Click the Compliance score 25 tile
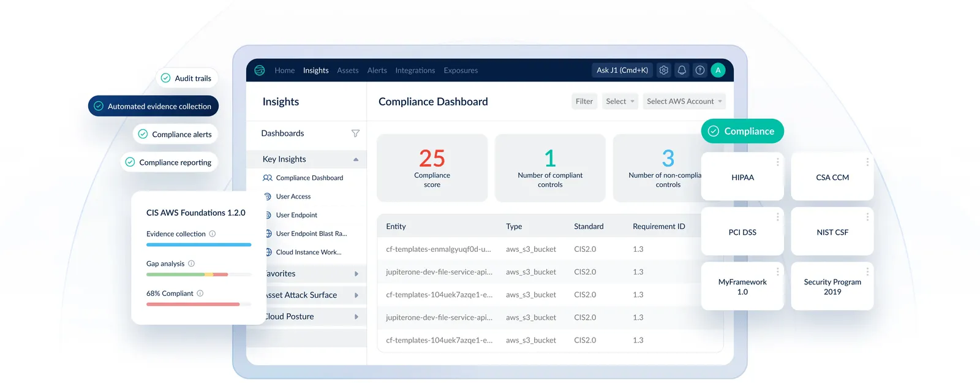980x383 pixels. (x=432, y=168)
